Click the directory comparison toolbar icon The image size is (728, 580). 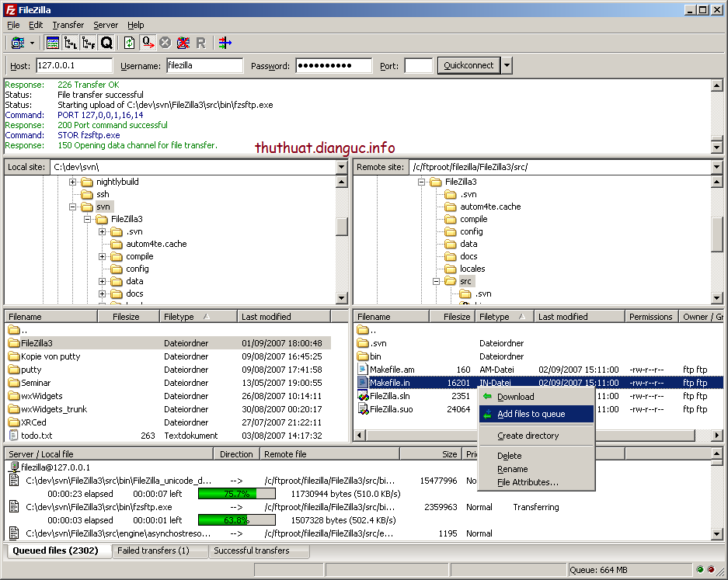(x=225, y=43)
